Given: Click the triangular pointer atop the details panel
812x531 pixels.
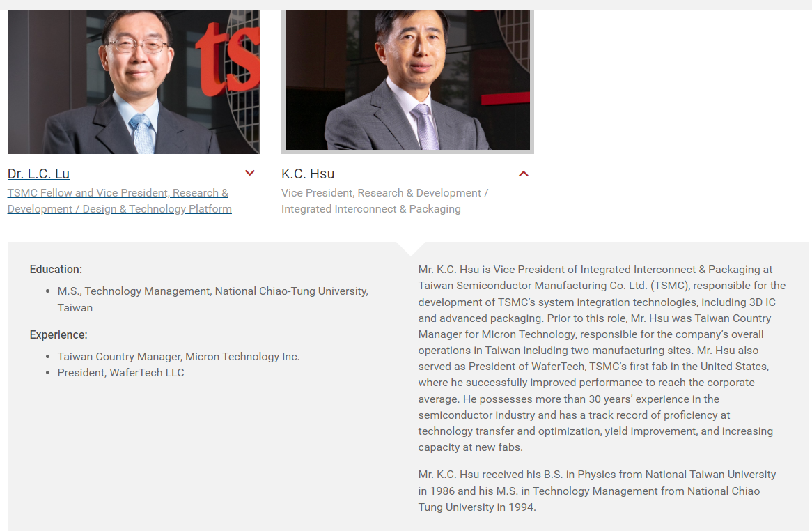Looking at the screenshot, I should (409, 248).
